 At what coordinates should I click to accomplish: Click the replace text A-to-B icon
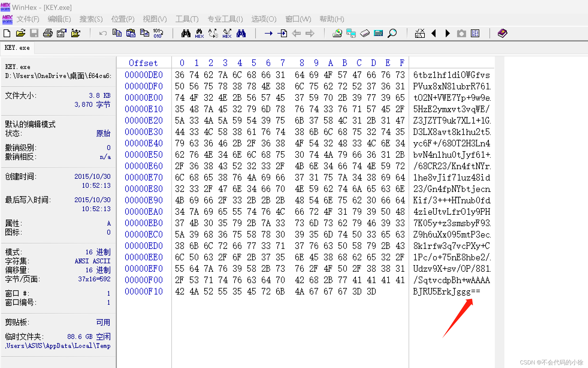[x=213, y=33]
